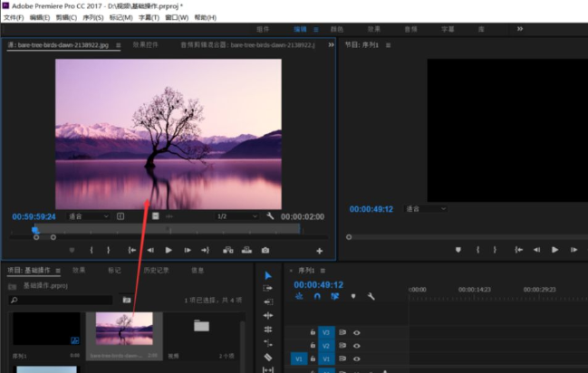Expand workspace overflow chevrons in top bar
The image size is (588, 373).
[520, 29]
